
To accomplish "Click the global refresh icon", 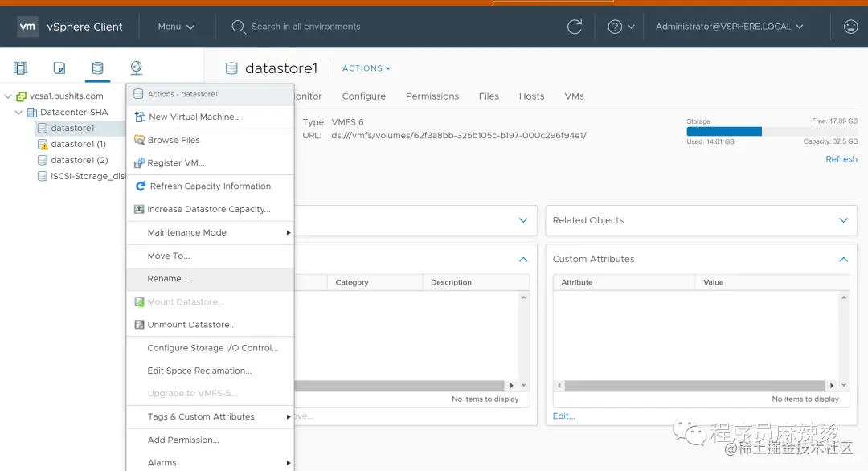I will [575, 27].
